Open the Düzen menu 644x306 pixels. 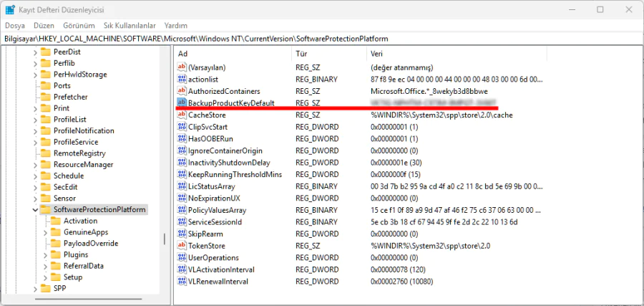[44, 26]
